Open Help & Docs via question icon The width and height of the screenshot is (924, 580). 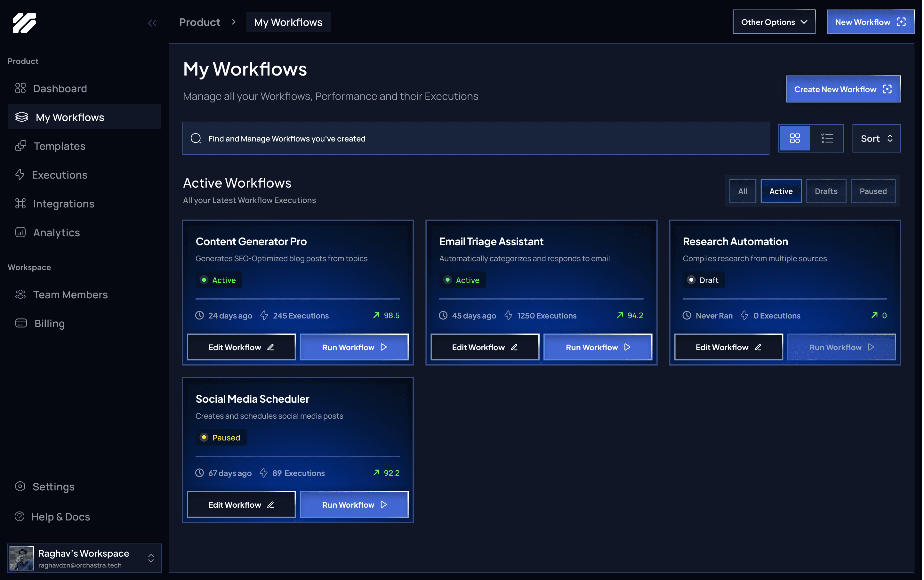(x=20, y=516)
